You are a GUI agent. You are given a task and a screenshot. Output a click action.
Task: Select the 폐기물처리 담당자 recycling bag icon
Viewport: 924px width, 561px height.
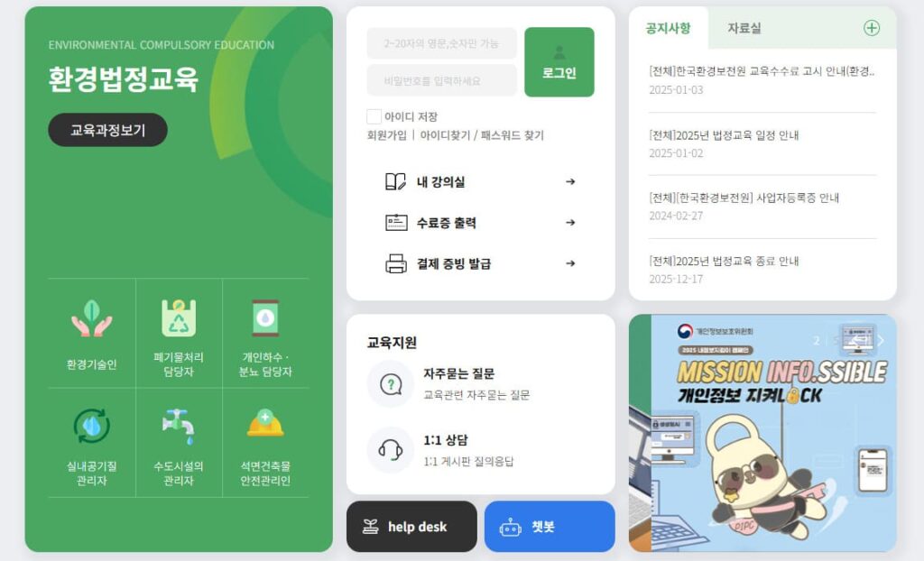point(179,318)
